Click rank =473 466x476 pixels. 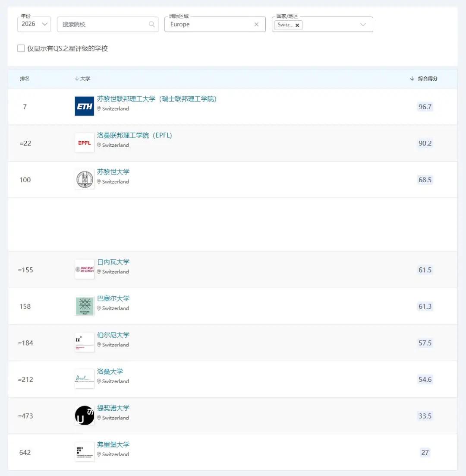point(25,416)
